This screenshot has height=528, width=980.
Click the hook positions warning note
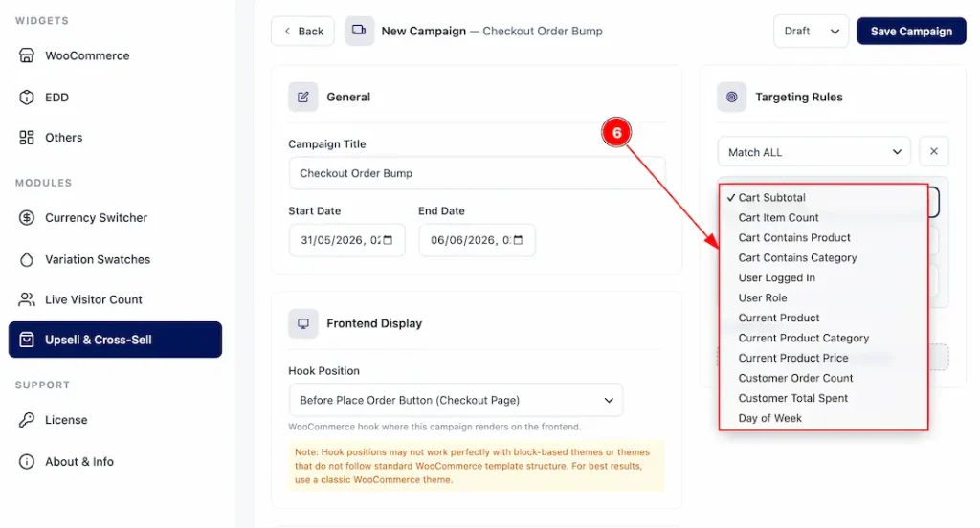coord(477,466)
